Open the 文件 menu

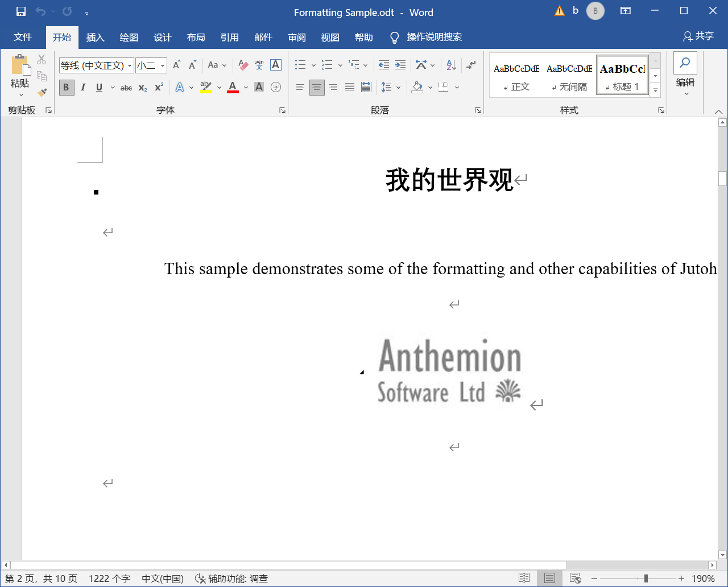23,37
